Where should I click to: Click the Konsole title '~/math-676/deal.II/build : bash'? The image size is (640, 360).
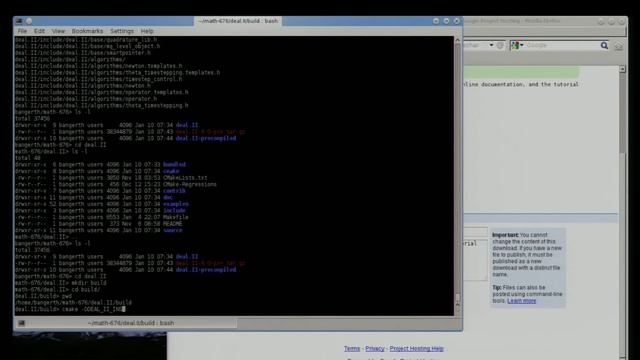[x=238, y=21]
